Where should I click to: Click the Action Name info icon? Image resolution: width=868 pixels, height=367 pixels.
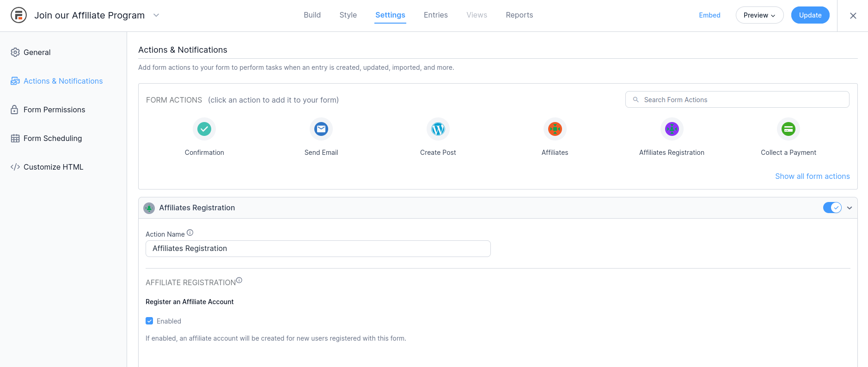coord(190,233)
